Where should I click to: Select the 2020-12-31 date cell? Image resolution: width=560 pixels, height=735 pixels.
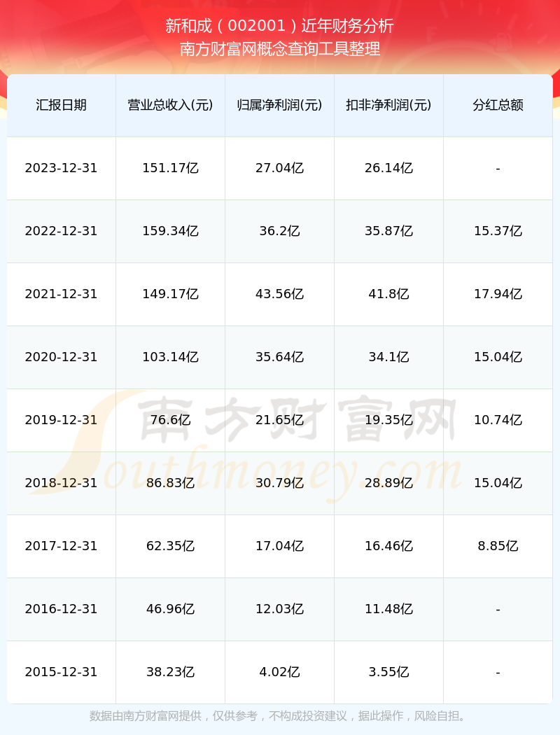62,357
